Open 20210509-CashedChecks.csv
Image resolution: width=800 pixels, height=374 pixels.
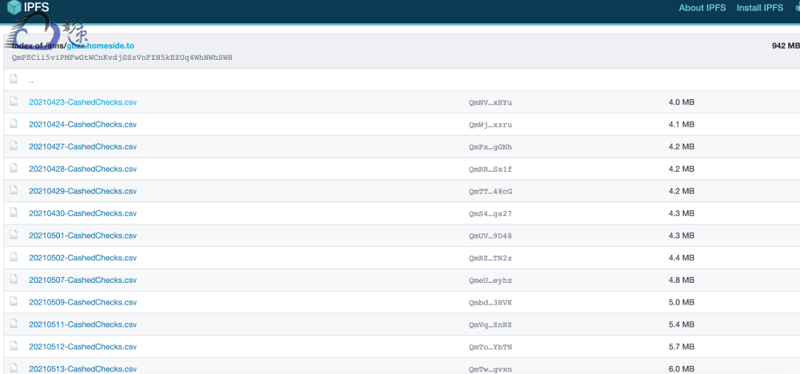click(x=83, y=302)
